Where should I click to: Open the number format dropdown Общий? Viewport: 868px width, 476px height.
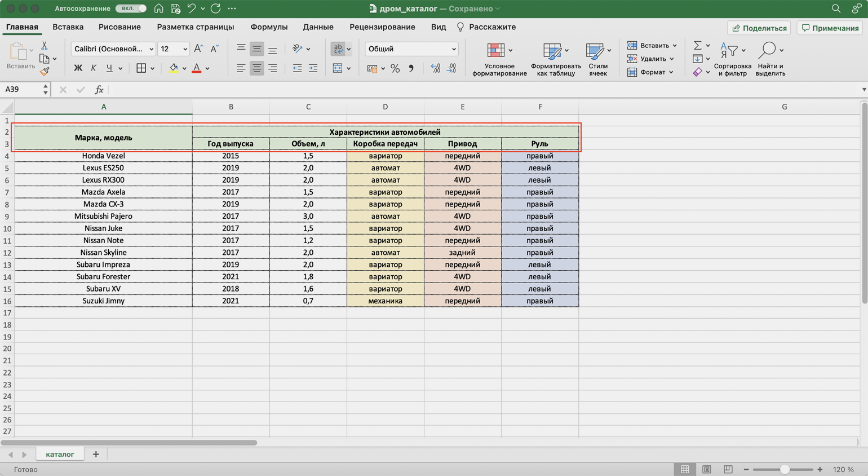(x=411, y=49)
